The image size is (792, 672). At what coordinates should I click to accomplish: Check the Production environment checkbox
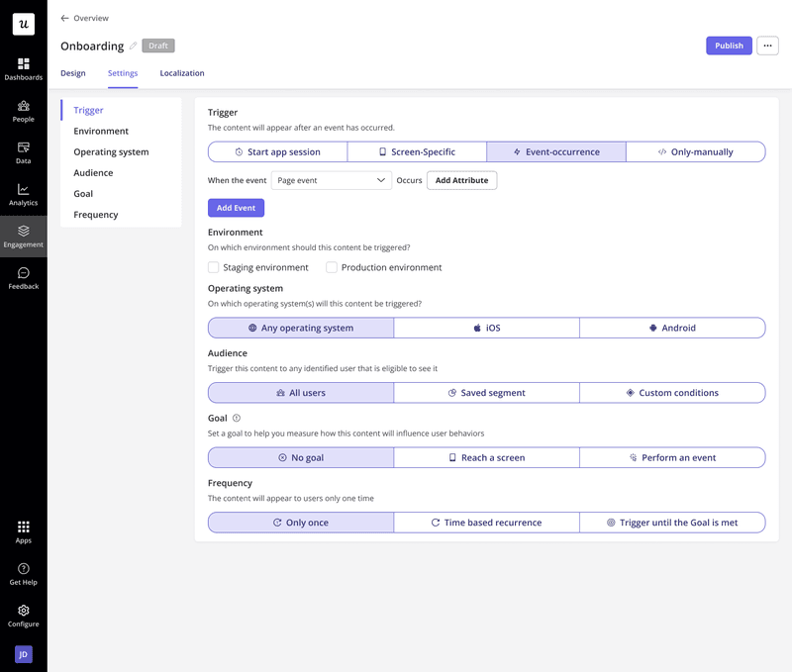(332, 267)
